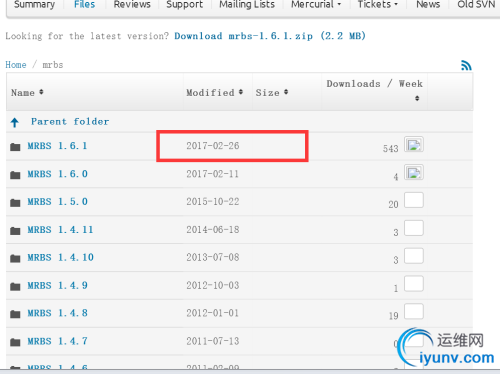Open the MRBS 1.6.1 folder link
This screenshot has height=374, width=500.
click(57, 146)
